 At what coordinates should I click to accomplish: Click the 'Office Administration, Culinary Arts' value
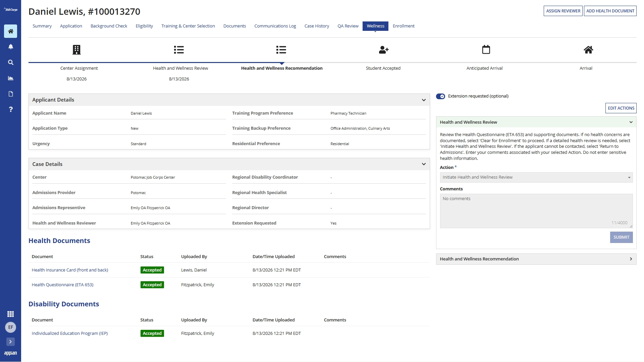coord(360,128)
